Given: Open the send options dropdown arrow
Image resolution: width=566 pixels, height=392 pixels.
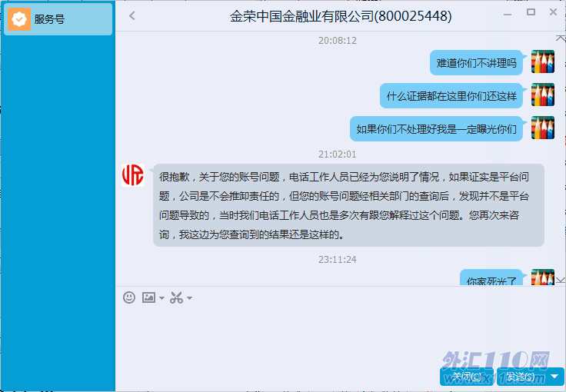Looking at the screenshot, I should [554, 377].
